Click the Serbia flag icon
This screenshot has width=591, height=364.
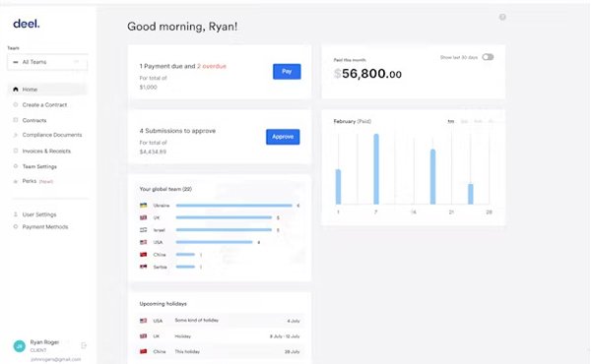coord(143,267)
